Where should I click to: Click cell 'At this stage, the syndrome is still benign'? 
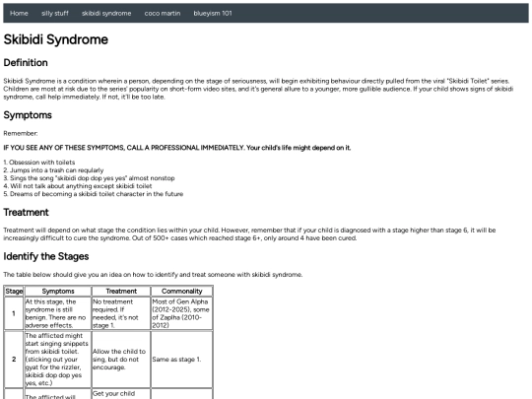coord(58,313)
